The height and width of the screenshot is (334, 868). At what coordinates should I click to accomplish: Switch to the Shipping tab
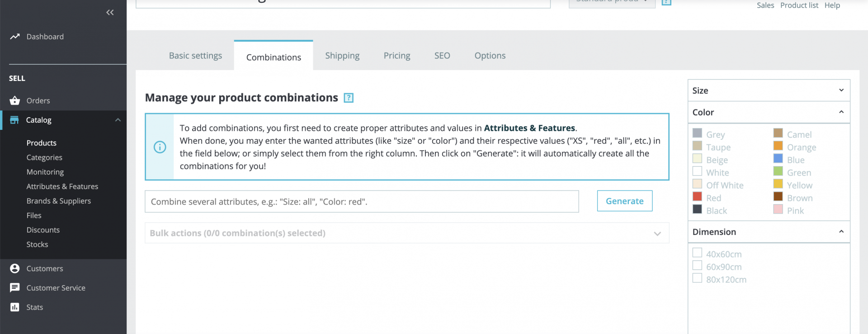(342, 56)
